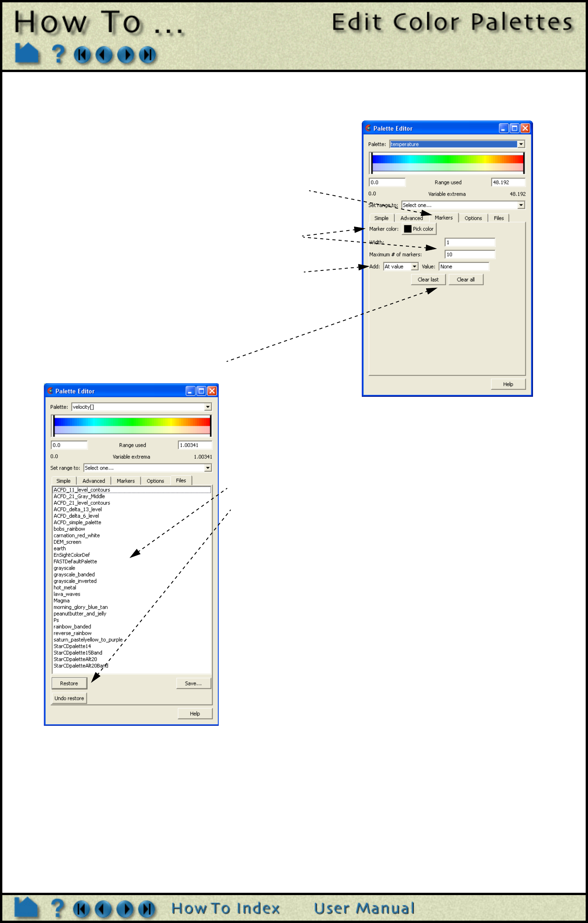Image resolution: width=588 pixels, height=923 pixels.
Task: Click the Save... button
Action: (193, 684)
